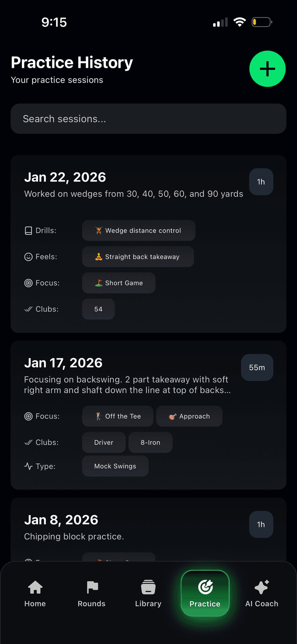Click the Rounds flag icon
This screenshot has height=644, width=297.
click(x=91, y=587)
